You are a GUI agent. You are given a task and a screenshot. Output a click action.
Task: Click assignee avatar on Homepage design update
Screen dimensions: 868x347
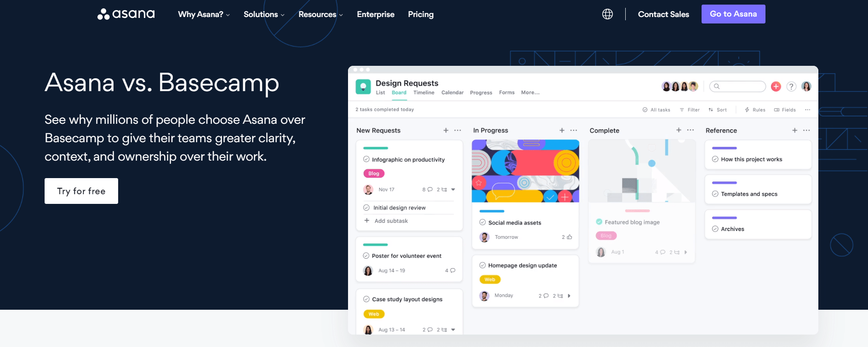pyautogui.click(x=484, y=295)
